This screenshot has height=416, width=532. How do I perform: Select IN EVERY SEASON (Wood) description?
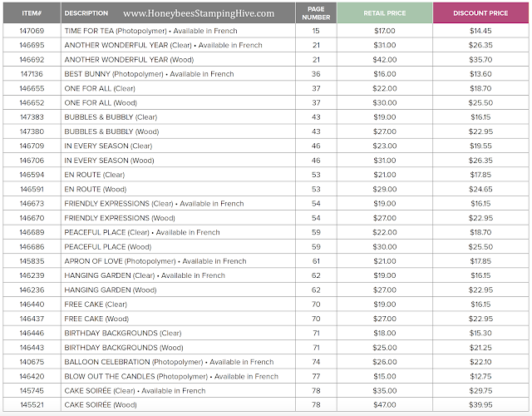pos(109,161)
